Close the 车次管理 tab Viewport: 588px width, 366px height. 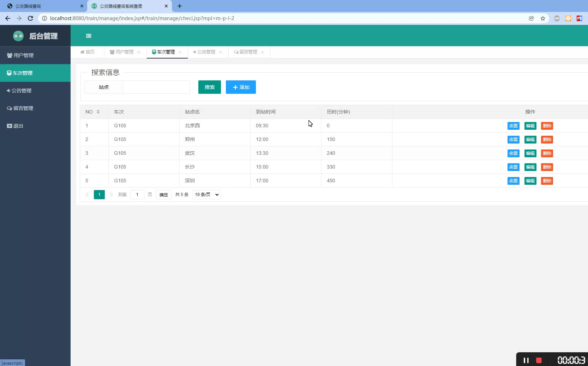tap(180, 52)
